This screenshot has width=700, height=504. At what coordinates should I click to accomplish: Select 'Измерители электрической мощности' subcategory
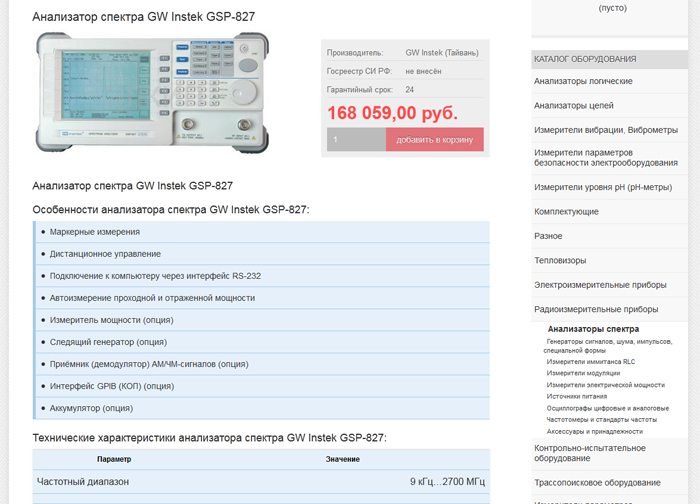click(605, 385)
